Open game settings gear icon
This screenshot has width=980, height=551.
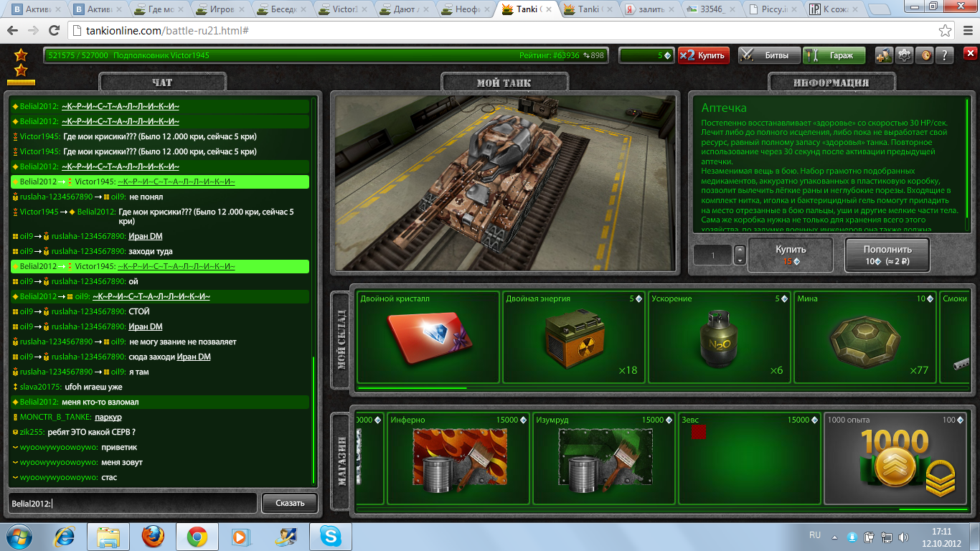point(905,55)
